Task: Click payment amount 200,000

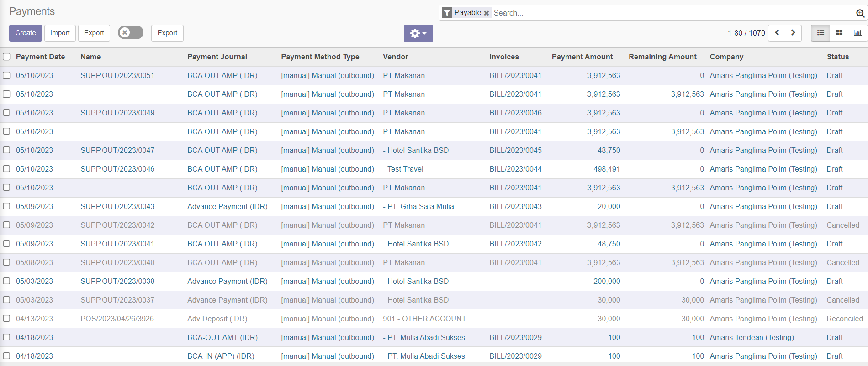Action: (607, 281)
